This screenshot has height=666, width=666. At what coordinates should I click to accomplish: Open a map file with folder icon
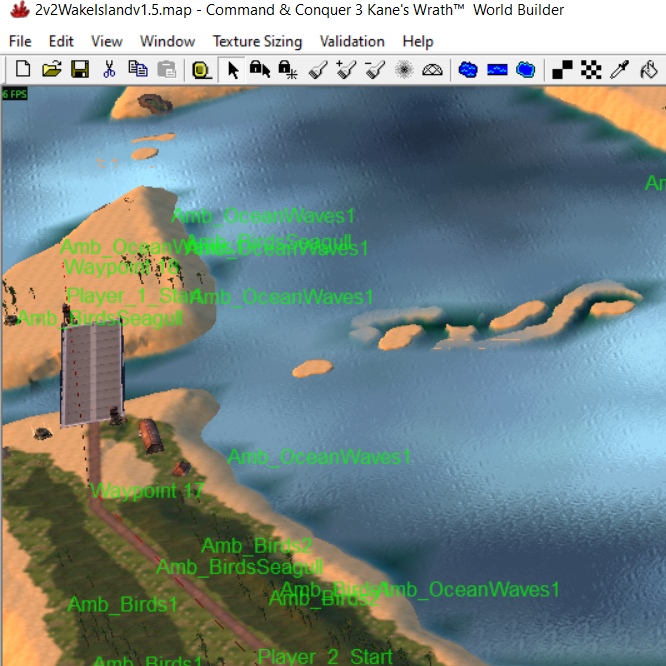[x=52, y=69]
